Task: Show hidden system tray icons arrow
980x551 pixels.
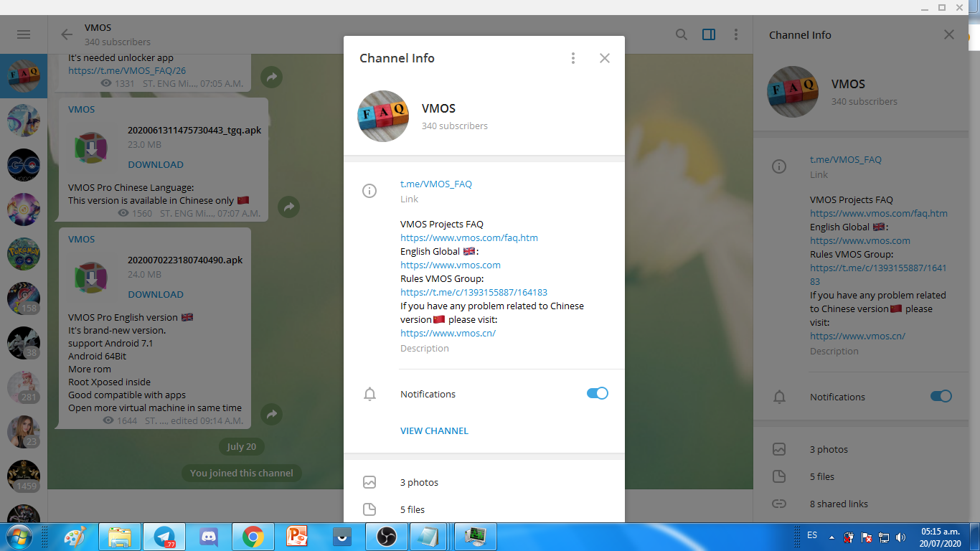Action: (x=831, y=537)
